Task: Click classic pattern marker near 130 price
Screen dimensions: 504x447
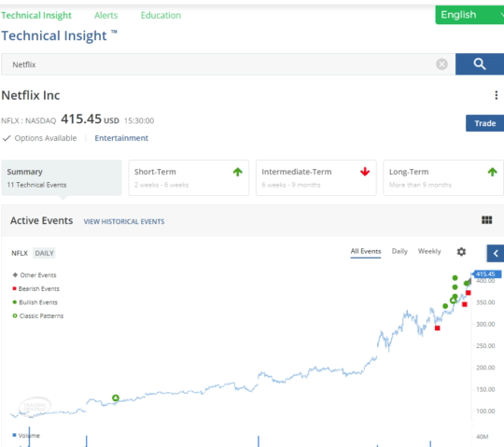Action: pyautogui.click(x=116, y=398)
